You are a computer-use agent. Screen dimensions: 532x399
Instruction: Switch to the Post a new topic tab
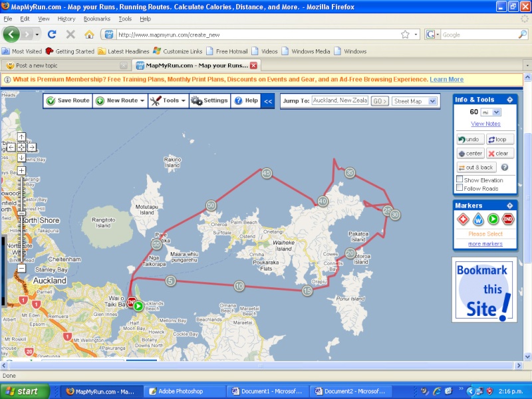tap(65, 65)
